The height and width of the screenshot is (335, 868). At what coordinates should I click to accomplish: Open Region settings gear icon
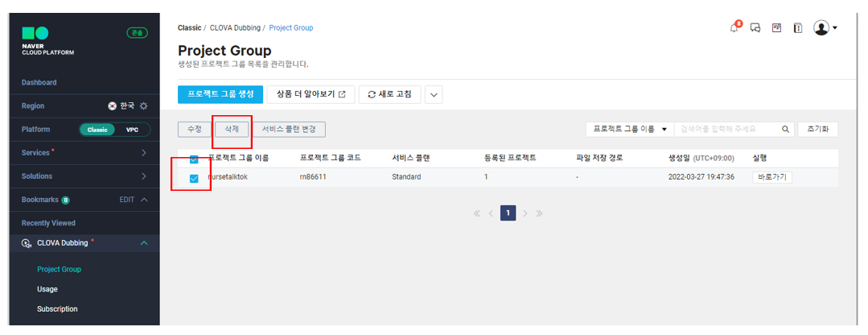coord(143,105)
